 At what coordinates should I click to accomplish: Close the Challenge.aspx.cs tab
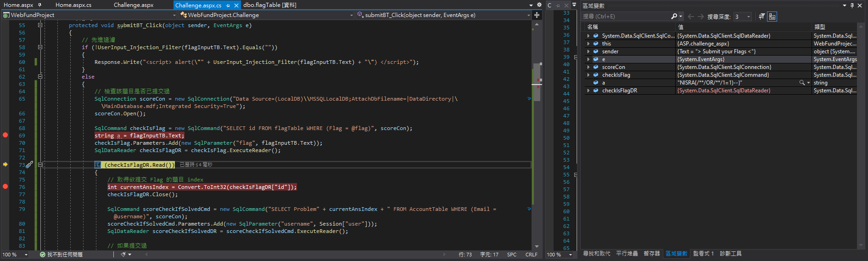click(x=236, y=6)
